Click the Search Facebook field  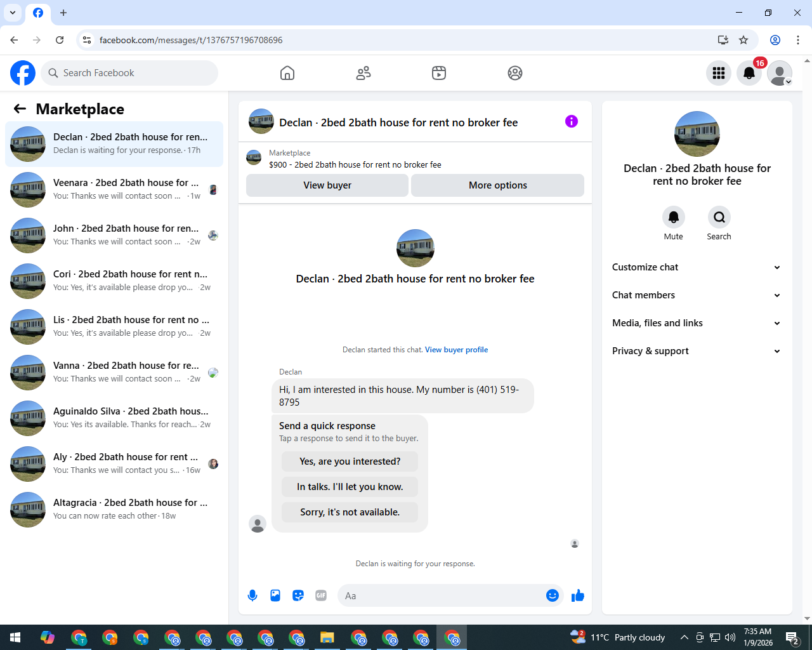[x=129, y=73]
